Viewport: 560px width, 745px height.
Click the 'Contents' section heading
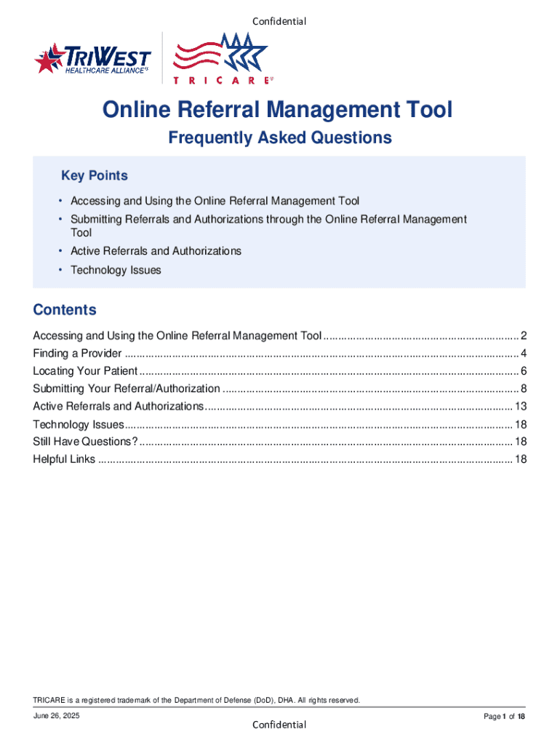pyautogui.click(x=65, y=310)
